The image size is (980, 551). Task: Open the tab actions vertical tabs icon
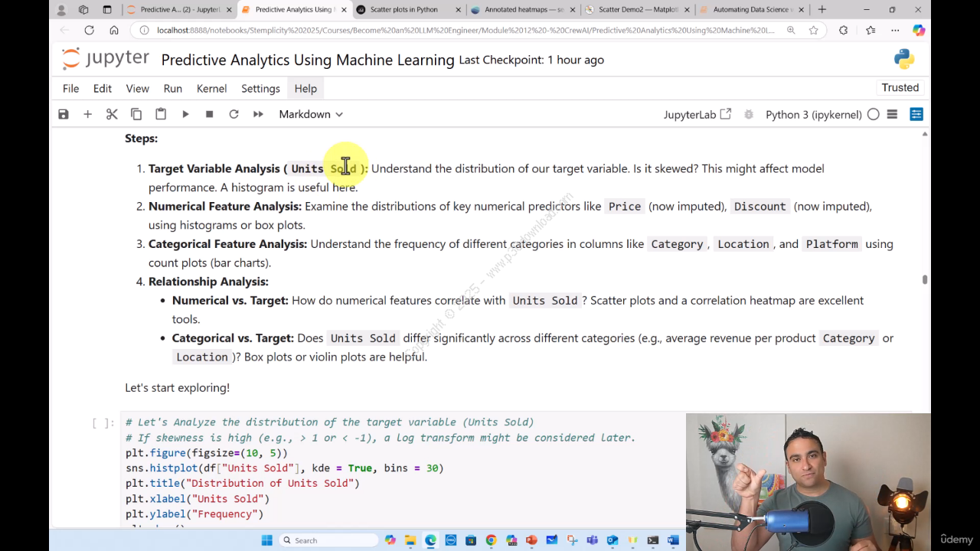tap(106, 9)
